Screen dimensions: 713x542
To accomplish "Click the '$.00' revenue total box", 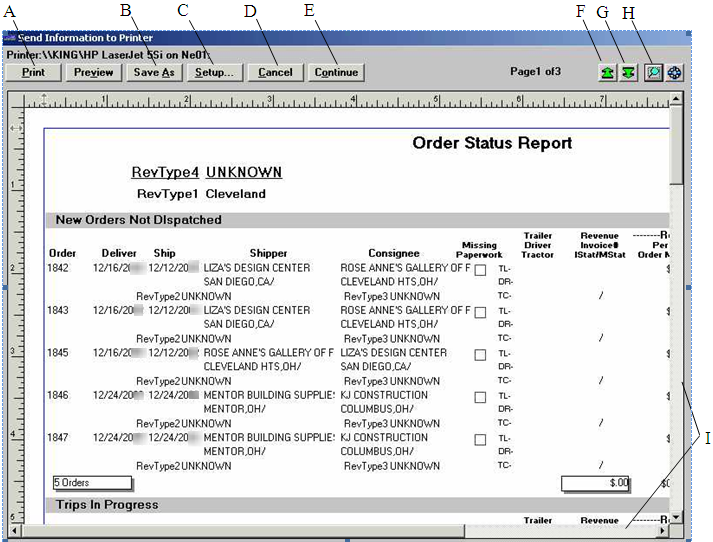I will [596, 483].
